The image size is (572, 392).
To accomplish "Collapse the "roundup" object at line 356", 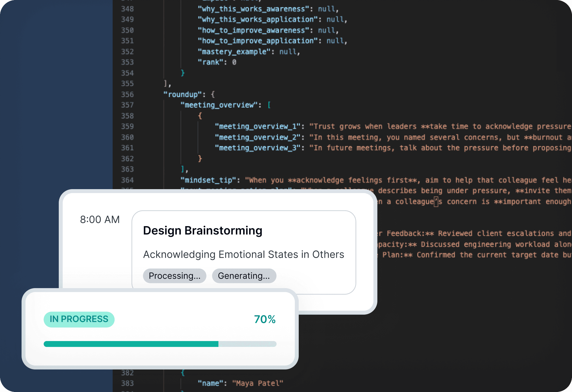I will click(213, 94).
